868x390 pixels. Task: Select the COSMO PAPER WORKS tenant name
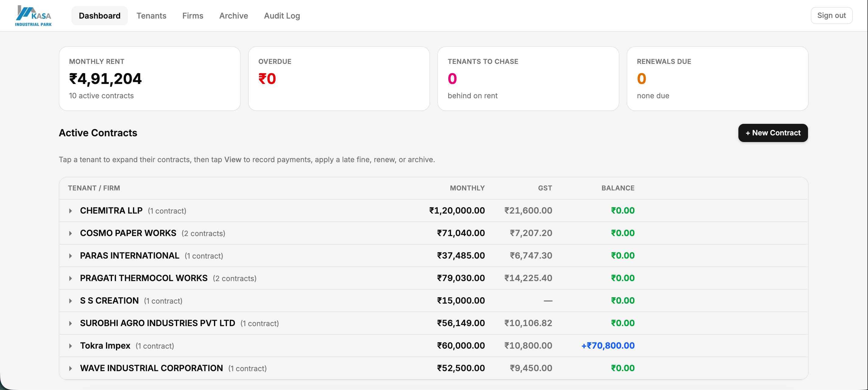point(128,233)
